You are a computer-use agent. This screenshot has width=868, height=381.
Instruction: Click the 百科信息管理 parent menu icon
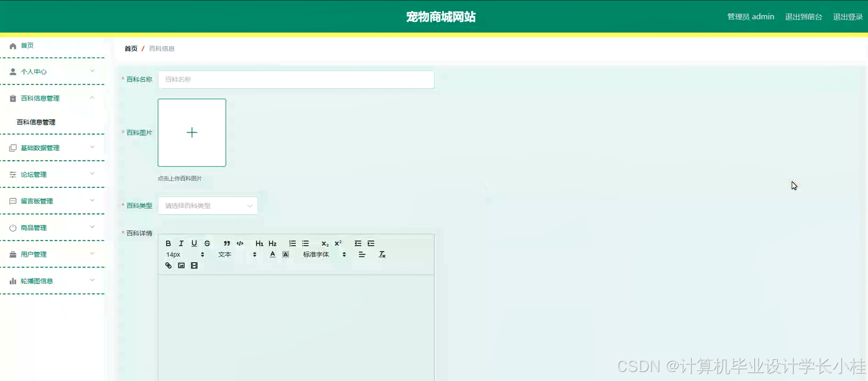point(13,98)
